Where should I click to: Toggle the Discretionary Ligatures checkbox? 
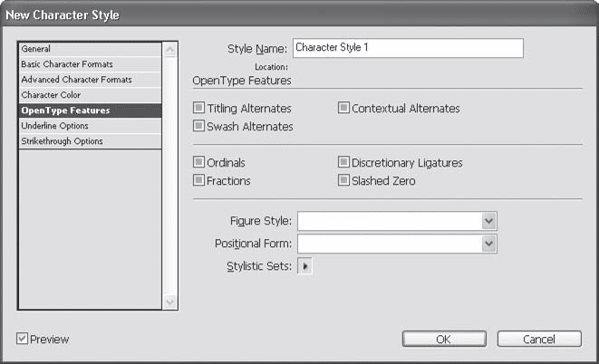tap(344, 163)
